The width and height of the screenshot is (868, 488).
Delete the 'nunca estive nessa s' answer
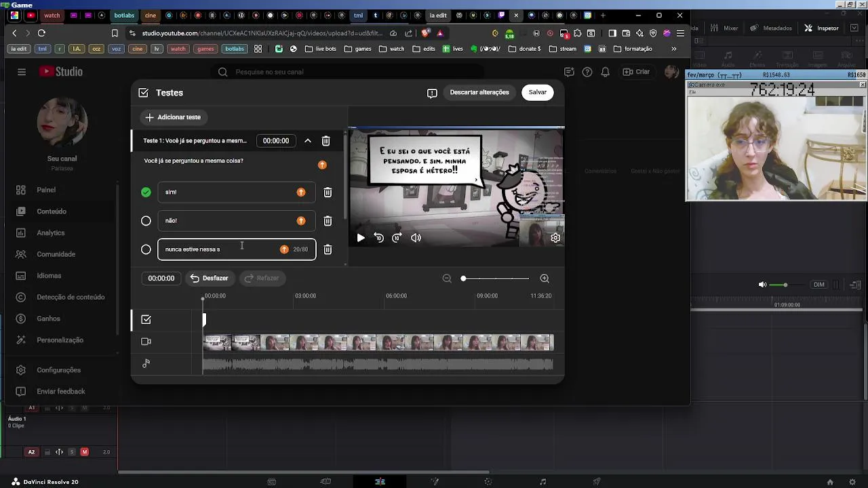click(x=328, y=249)
